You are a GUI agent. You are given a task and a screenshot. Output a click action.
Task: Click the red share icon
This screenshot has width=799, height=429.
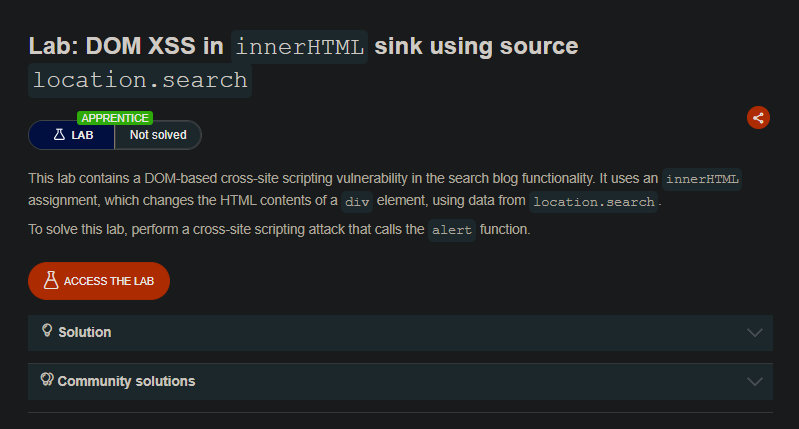758,118
